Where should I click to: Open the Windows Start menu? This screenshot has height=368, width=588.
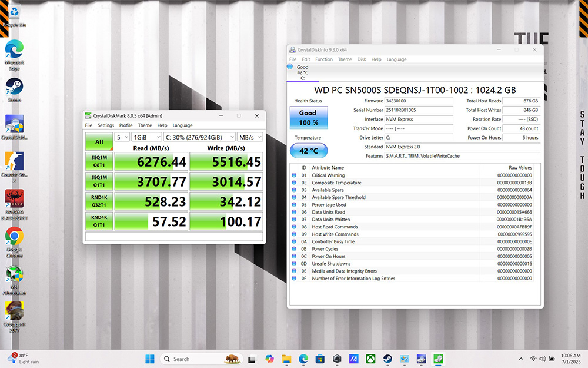click(x=149, y=359)
